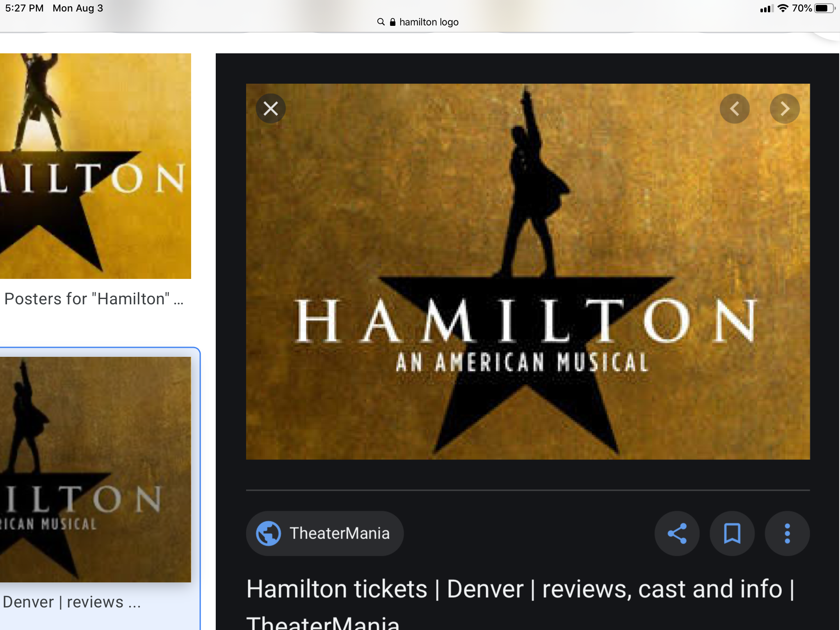Tap the Mon Aug 3 date text
Viewport: 840px width, 630px height.
pos(78,8)
